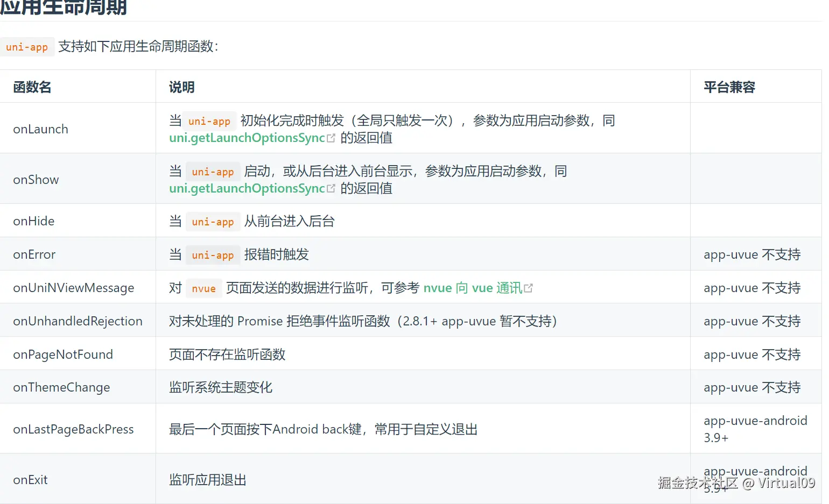This screenshot has width=829, height=504.
Task: Click 'app-uvue 不支持' in the onThemeChange row
Action: 752,387
